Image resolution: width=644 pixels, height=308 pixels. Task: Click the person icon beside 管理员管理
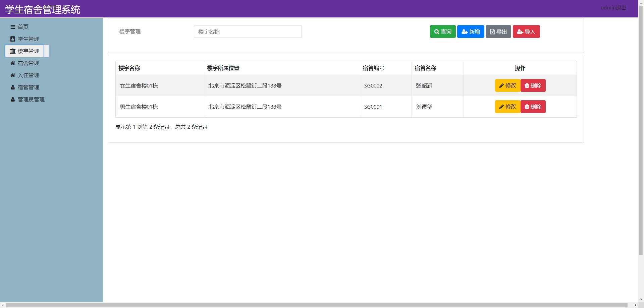[13, 99]
